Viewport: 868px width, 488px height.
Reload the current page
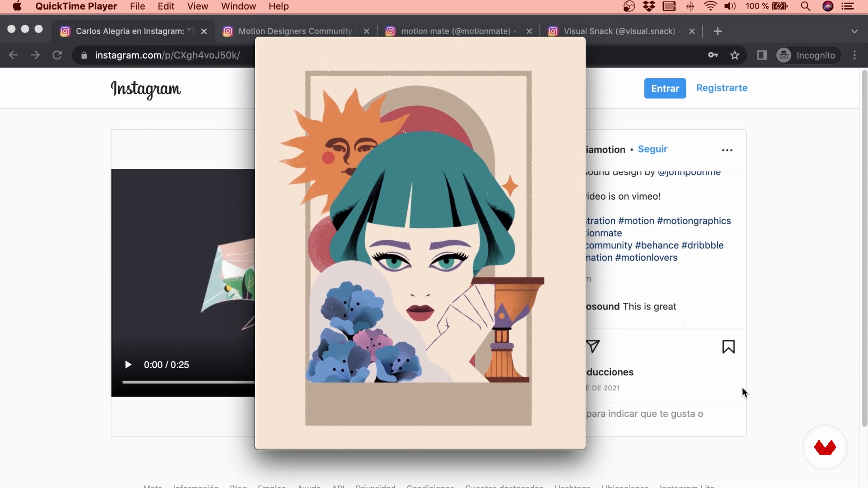click(57, 55)
